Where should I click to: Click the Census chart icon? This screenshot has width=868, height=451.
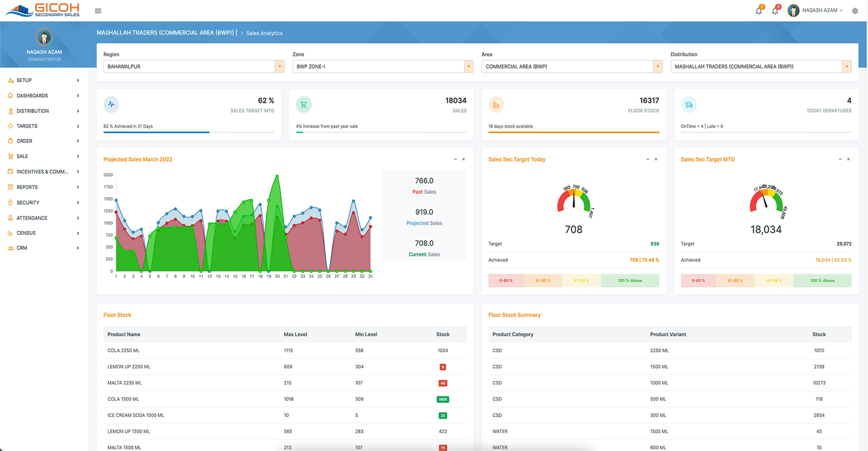[x=10, y=233]
